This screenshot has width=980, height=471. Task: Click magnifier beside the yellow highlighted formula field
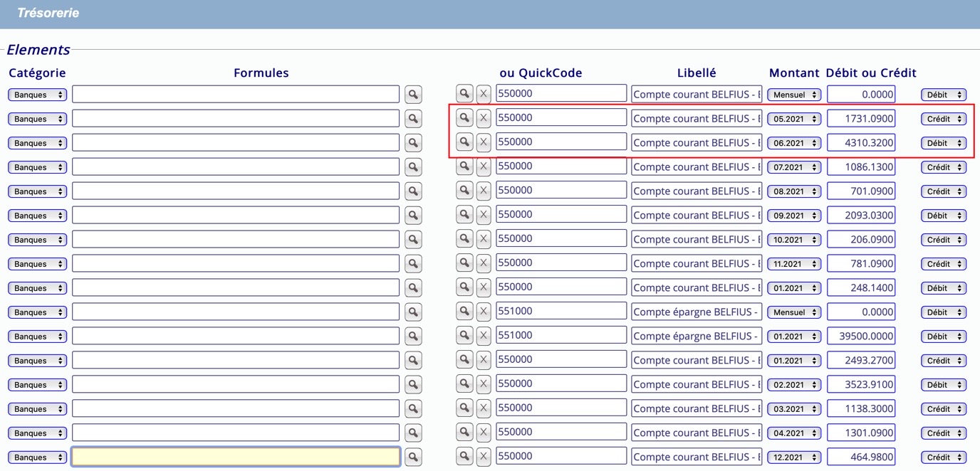[x=413, y=457]
